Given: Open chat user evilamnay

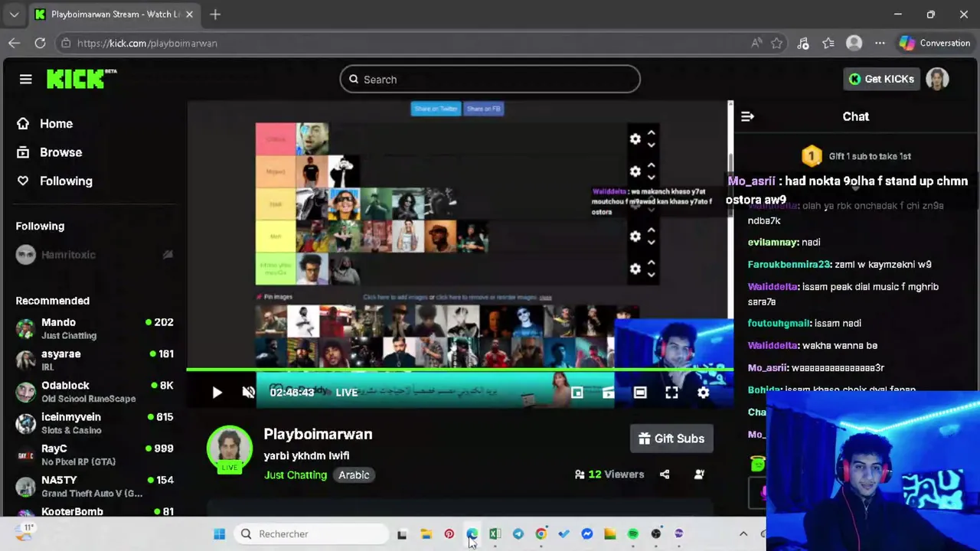Looking at the screenshot, I should 773,242.
